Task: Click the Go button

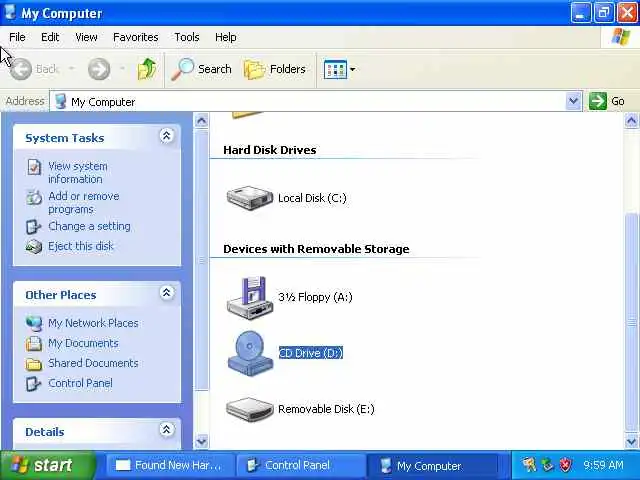Action: click(607, 101)
